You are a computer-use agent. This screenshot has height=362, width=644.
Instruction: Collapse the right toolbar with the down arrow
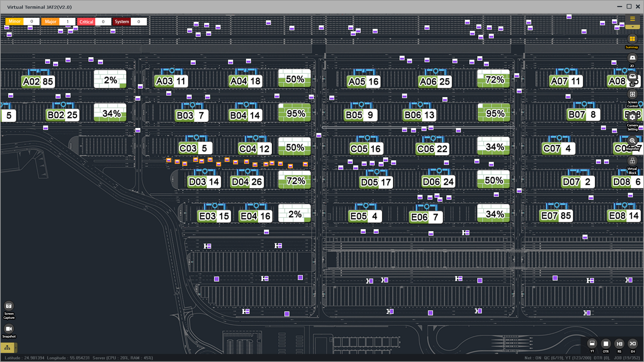(632, 27)
